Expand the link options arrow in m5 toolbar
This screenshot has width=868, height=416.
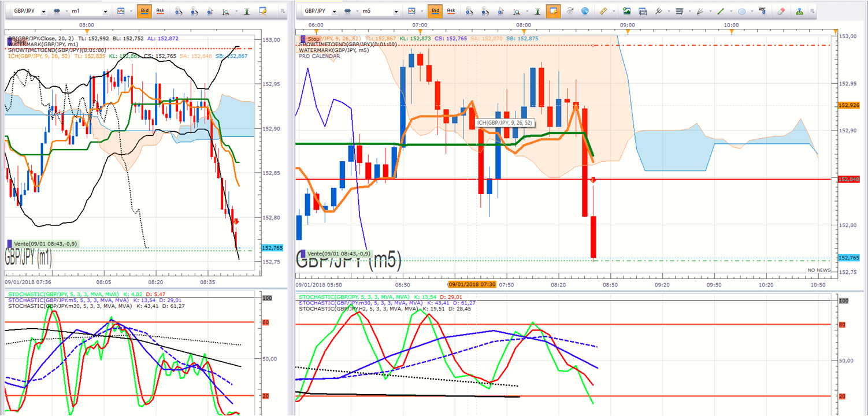coord(357,11)
